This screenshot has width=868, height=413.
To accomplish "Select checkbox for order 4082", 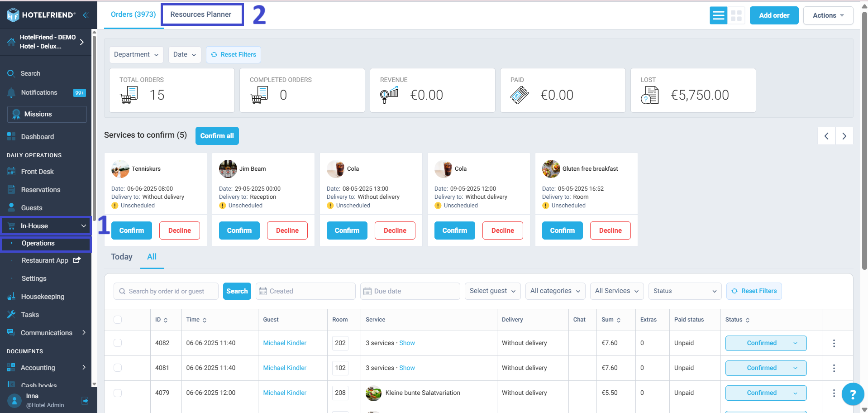I will click(118, 343).
